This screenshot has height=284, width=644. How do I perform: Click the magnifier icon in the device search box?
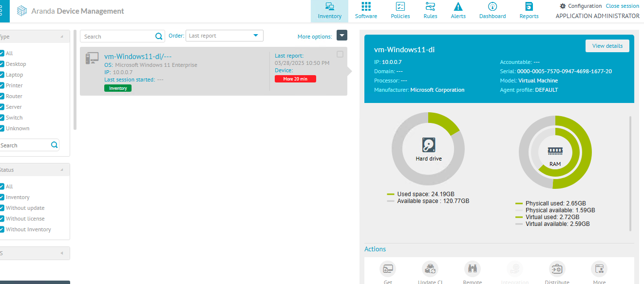pos(159,36)
